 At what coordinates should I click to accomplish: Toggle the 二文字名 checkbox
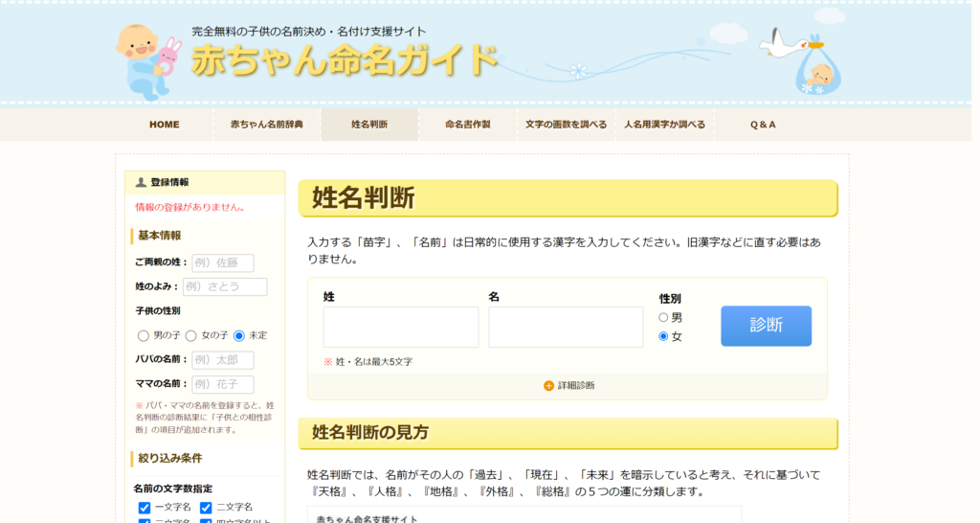click(x=206, y=508)
